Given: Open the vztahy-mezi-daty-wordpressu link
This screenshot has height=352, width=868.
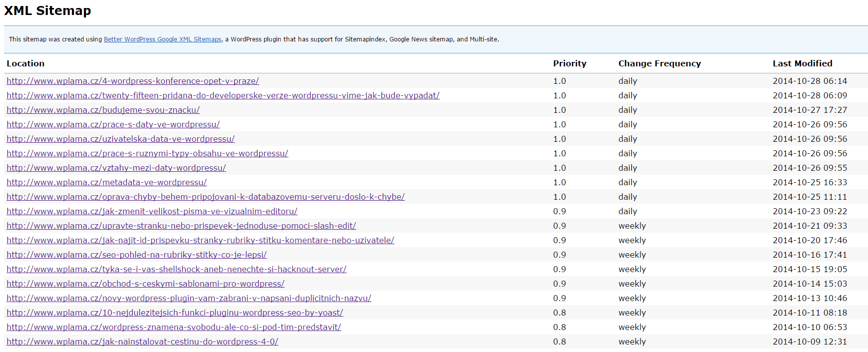Looking at the screenshot, I should click(x=116, y=168).
